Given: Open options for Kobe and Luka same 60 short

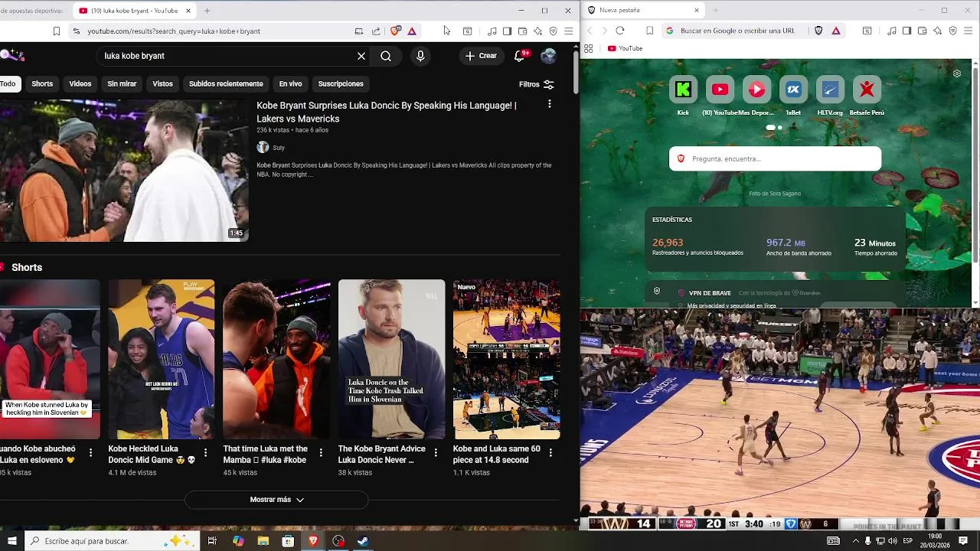Looking at the screenshot, I should coord(550,453).
